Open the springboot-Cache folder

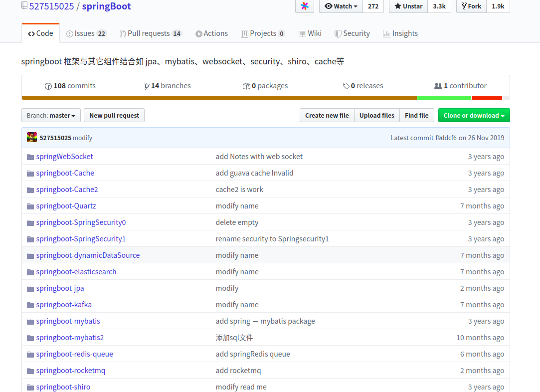coord(65,173)
